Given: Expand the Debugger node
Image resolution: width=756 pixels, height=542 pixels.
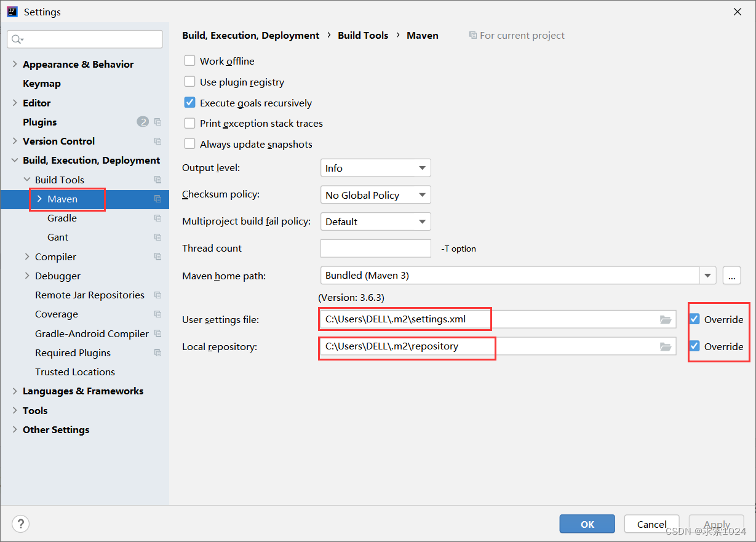Looking at the screenshot, I should pyautogui.click(x=27, y=276).
